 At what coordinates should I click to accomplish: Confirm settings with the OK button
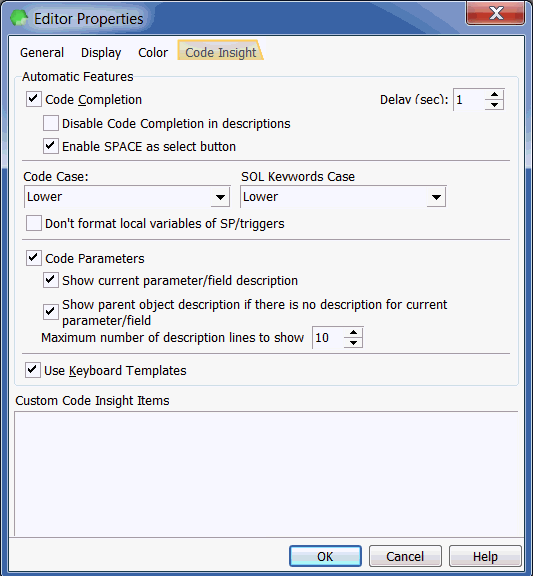(325, 556)
